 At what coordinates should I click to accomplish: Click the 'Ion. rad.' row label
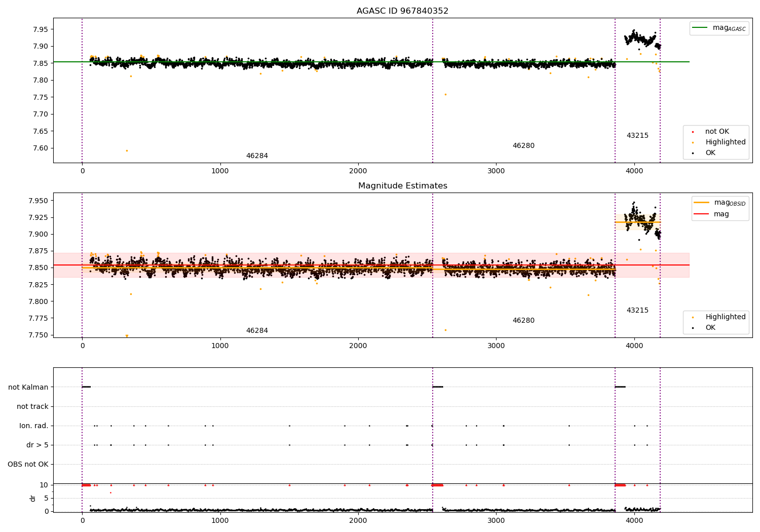pyautogui.click(x=34, y=426)
